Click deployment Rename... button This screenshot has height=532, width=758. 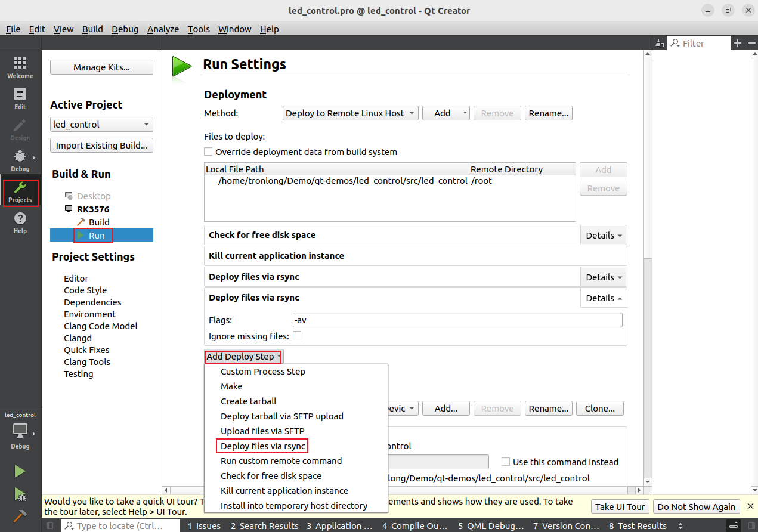coord(548,113)
